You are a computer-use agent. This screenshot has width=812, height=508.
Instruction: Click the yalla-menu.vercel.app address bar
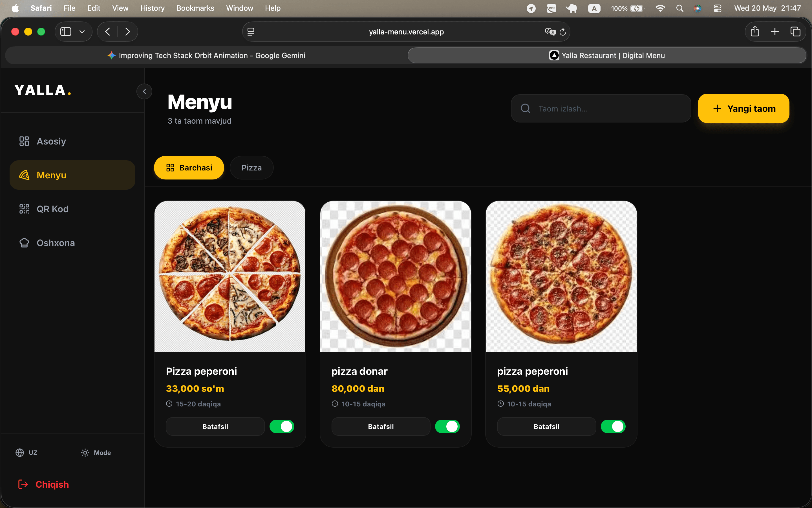click(x=406, y=32)
